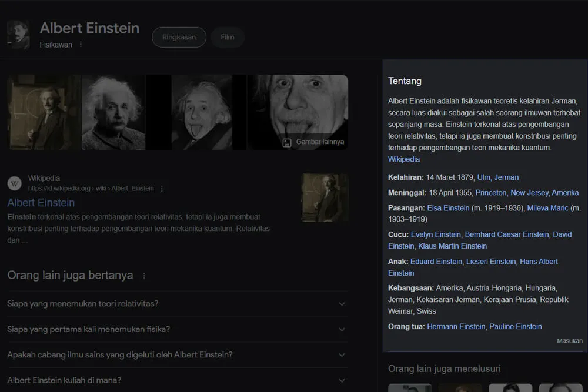Image resolution: width=588 pixels, height=392 pixels.
Task: Select the Ringkasan chip
Action: click(179, 36)
